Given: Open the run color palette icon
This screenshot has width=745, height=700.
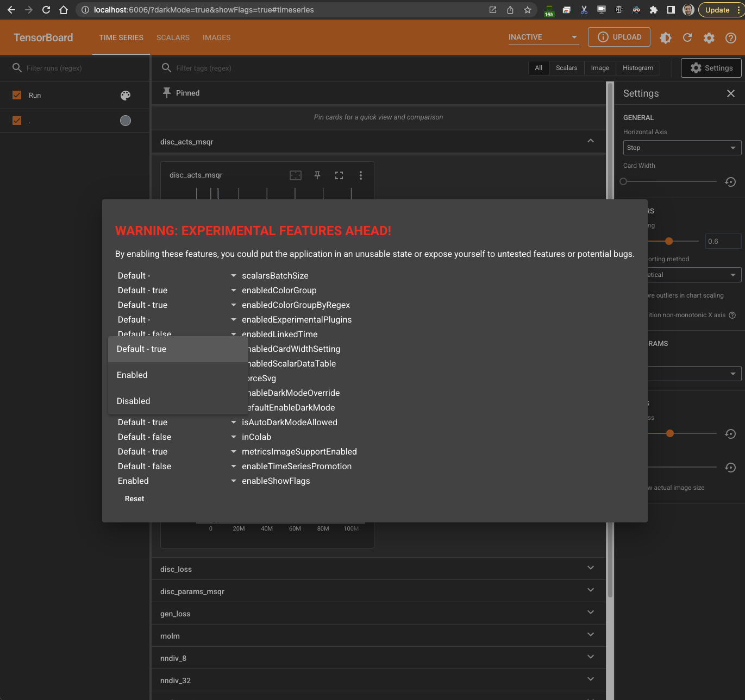Looking at the screenshot, I should tap(126, 95).
